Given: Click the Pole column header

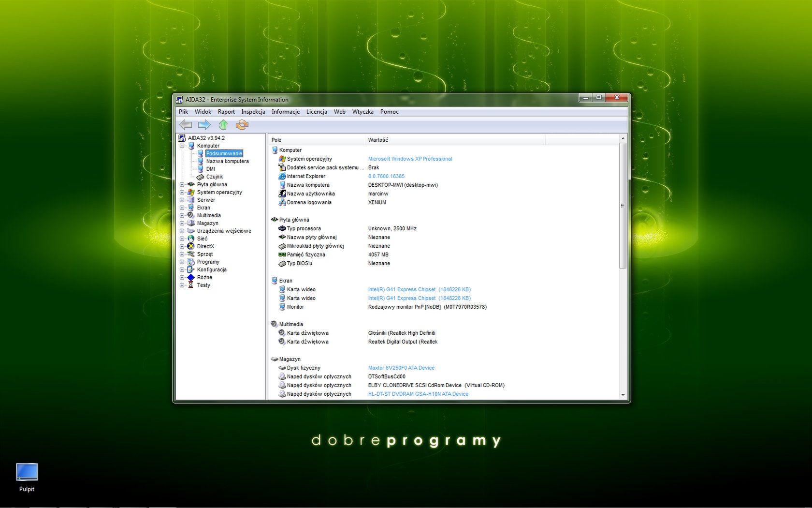Looking at the screenshot, I should click(x=317, y=140).
